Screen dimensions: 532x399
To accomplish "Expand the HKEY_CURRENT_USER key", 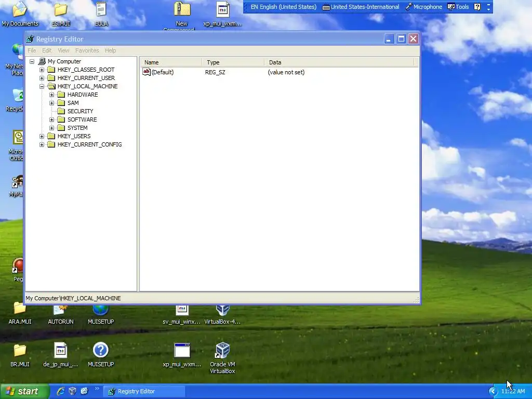I will [x=42, y=78].
